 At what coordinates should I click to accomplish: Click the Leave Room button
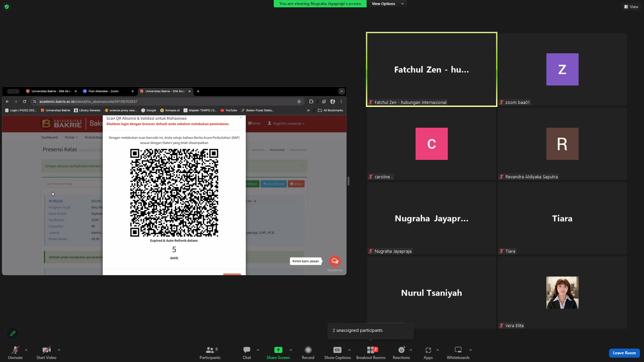[624, 353]
